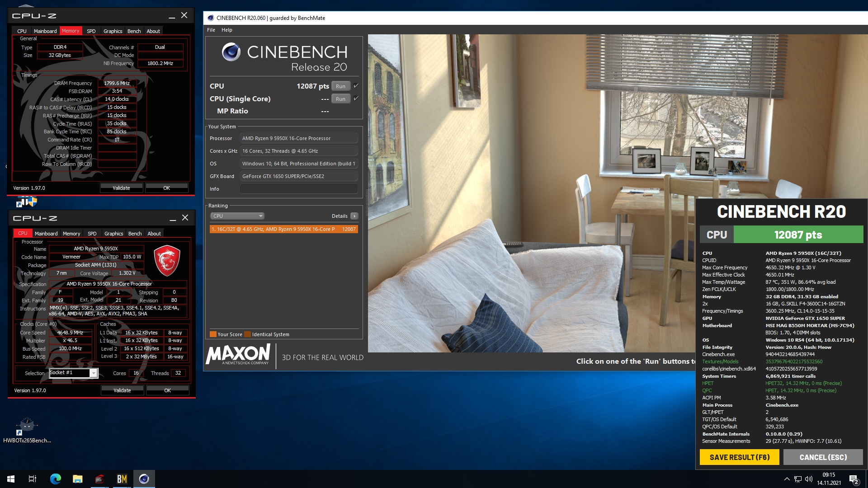Click Cinebench sphere logo in header

pyautogui.click(x=231, y=52)
